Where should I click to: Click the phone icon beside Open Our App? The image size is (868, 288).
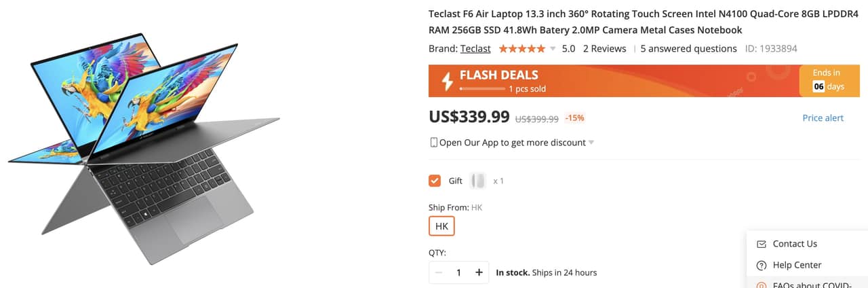434,143
